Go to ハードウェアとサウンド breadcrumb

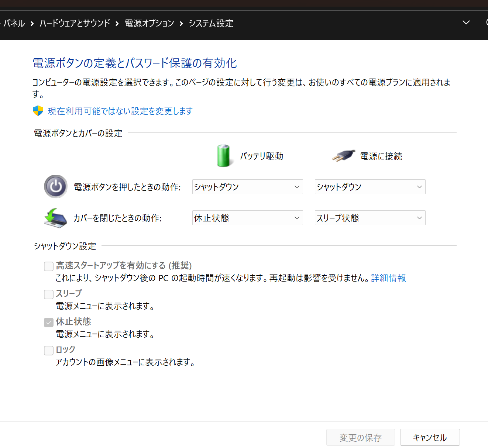[75, 23]
